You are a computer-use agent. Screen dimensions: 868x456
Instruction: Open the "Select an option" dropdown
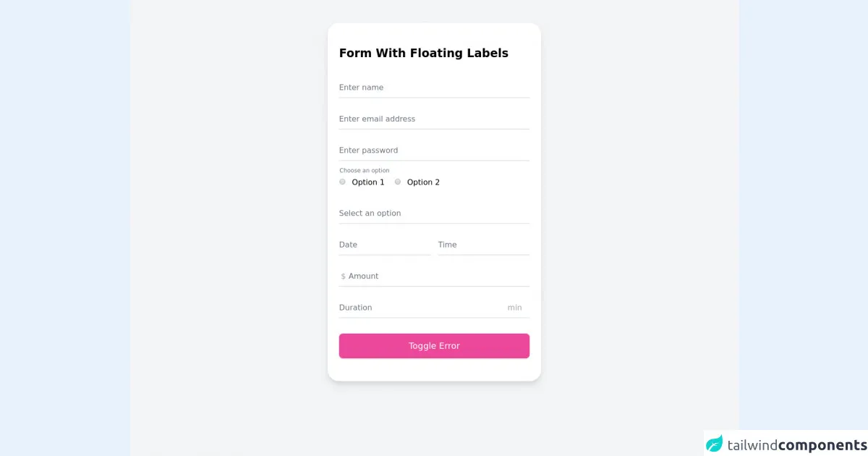pyautogui.click(x=434, y=214)
